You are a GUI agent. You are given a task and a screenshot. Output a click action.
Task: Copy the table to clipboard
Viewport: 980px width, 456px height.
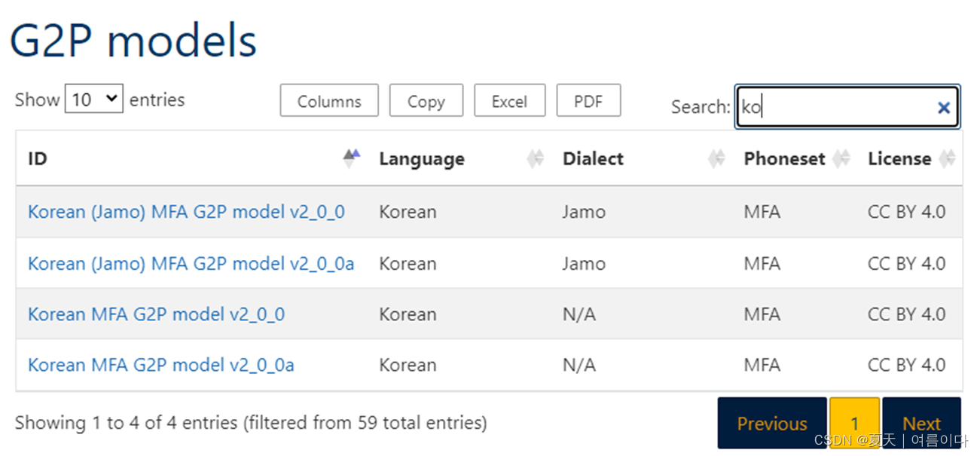426,101
